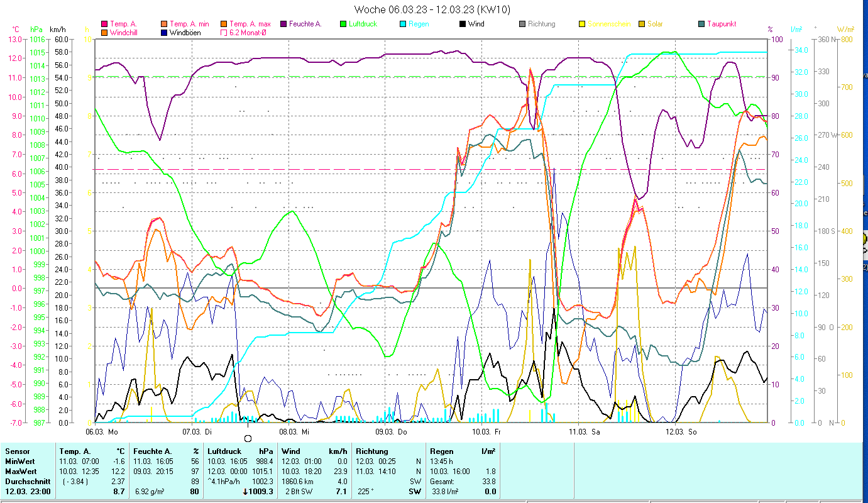
Task: Select the minimum pressure value '988.4'
Action: click(x=263, y=462)
